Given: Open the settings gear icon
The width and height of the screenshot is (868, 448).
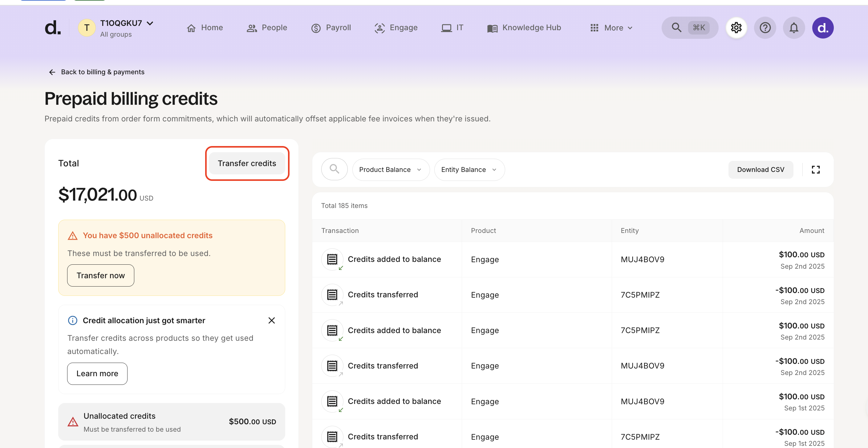Looking at the screenshot, I should [736, 28].
